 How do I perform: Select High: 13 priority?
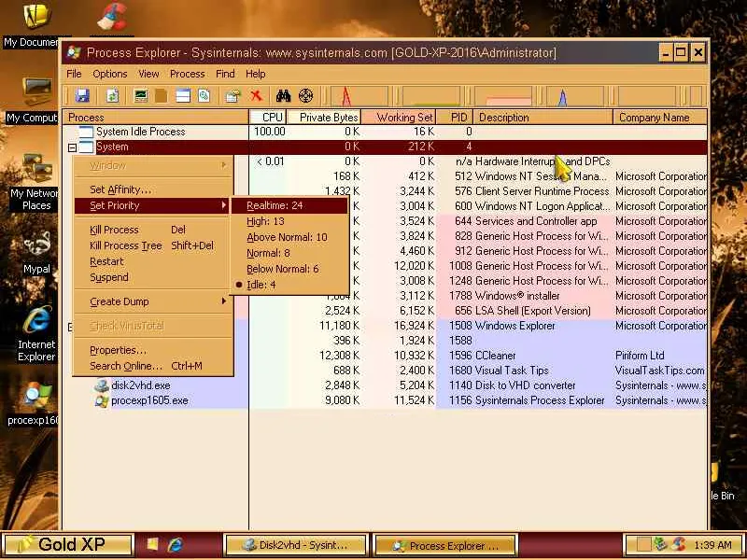pos(289,221)
